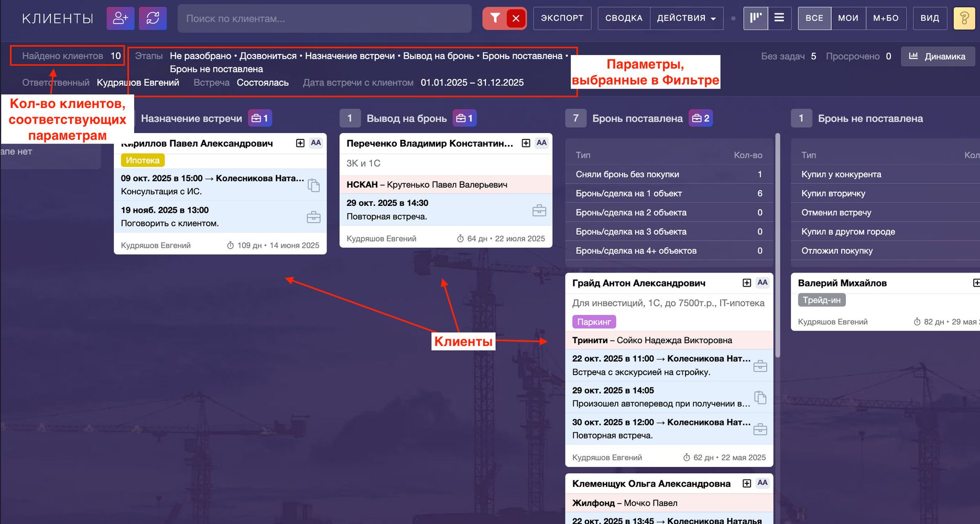Click the AA icon on Клеменщук card
This screenshot has width=980, height=524.
[763, 483]
